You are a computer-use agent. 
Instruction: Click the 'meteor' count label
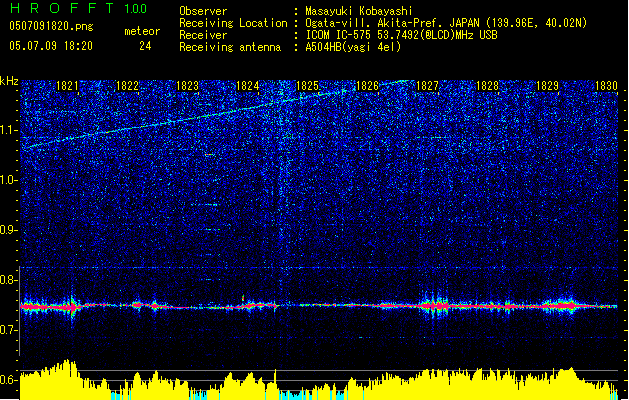[142, 31]
